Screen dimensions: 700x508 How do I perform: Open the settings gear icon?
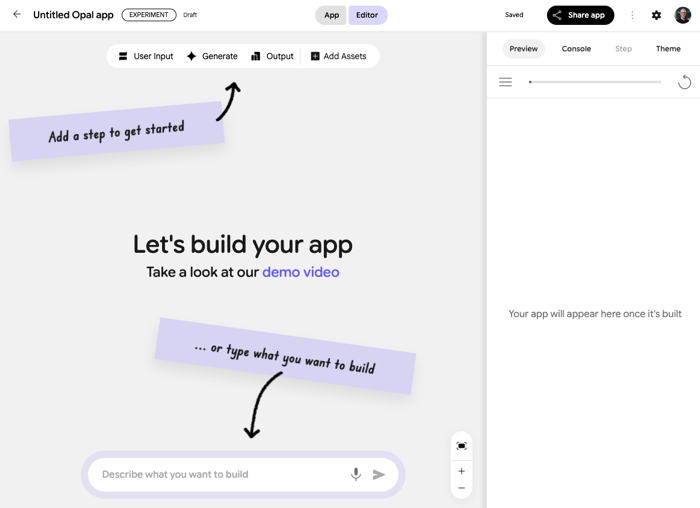coord(656,15)
